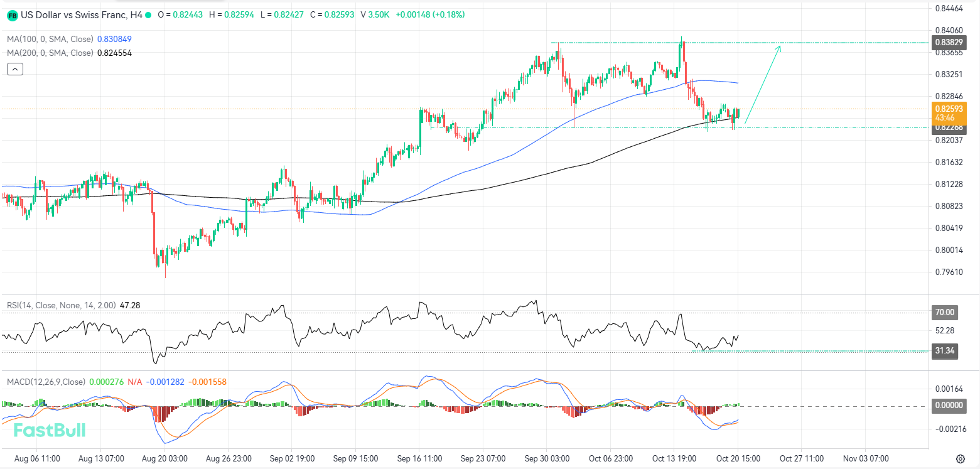
Task: Click the Nov 03 07:00 time label
Action: 865,458
